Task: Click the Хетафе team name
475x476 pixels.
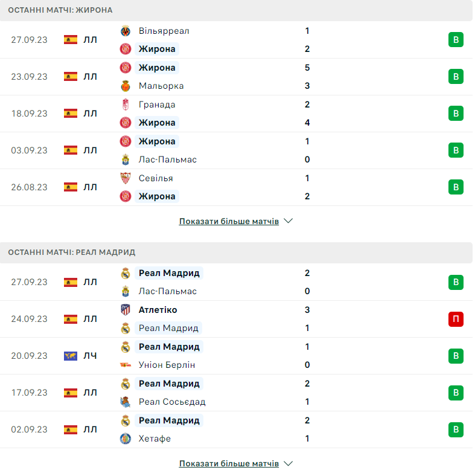Action: (x=155, y=439)
